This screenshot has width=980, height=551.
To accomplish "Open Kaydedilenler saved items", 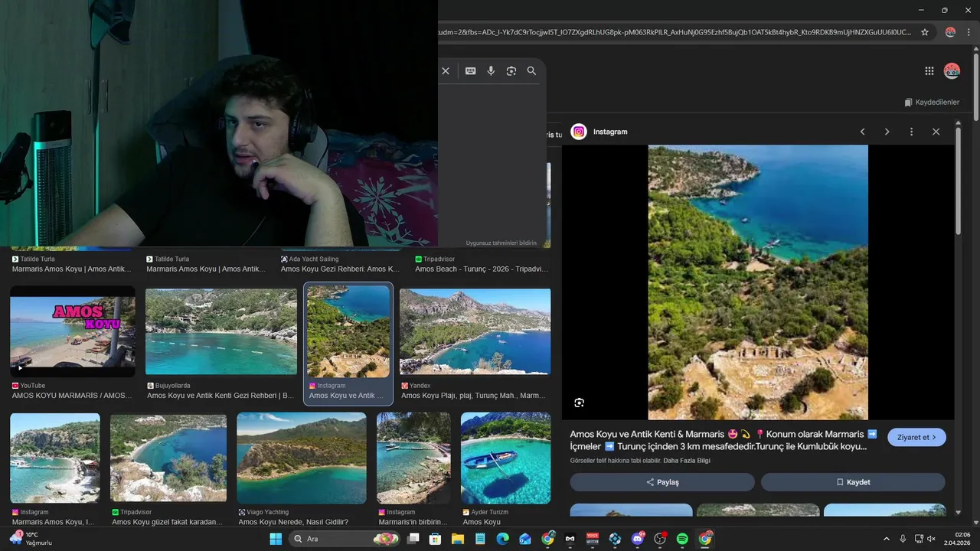I will [931, 102].
